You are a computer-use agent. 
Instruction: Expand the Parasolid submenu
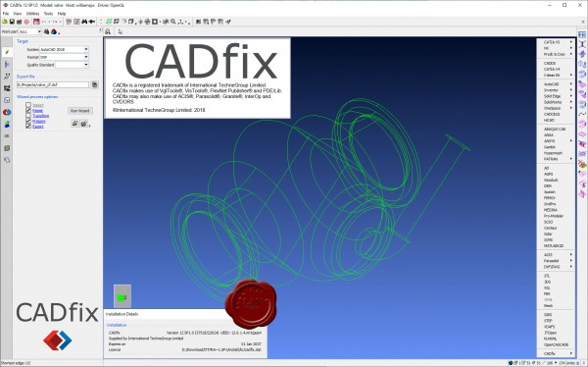556,261
